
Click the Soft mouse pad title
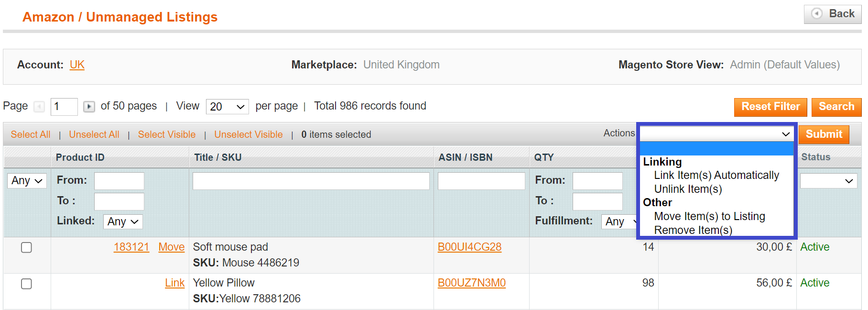coord(230,247)
